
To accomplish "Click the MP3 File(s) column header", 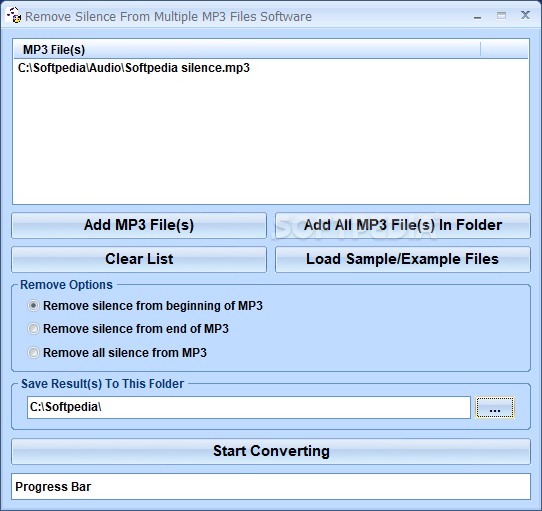I will pyautogui.click(x=247, y=49).
